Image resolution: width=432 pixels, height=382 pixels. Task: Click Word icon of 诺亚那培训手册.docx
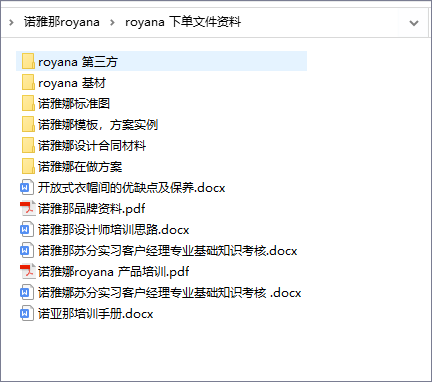[27, 313]
